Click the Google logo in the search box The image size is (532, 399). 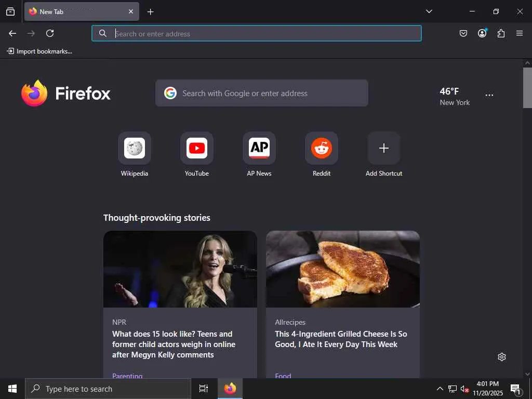pyautogui.click(x=170, y=93)
